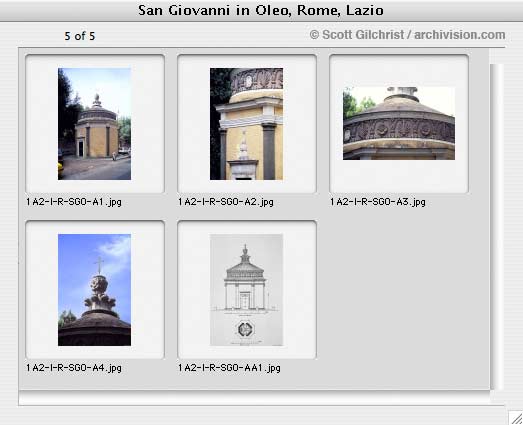
Task: Open thumbnail 1A2-I-R-SGO-A4.jpg cross finial
Action: [94, 290]
